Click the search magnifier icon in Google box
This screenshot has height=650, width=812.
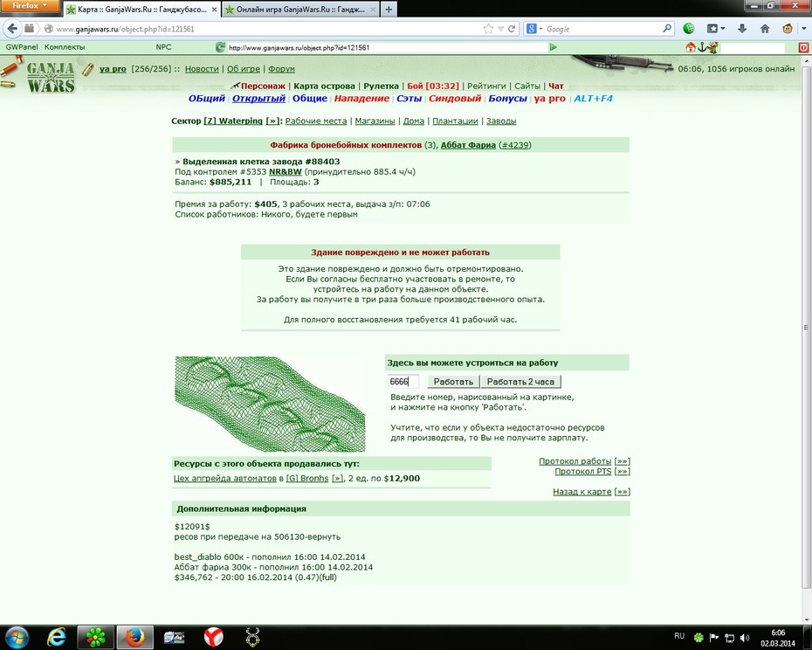click(667, 29)
